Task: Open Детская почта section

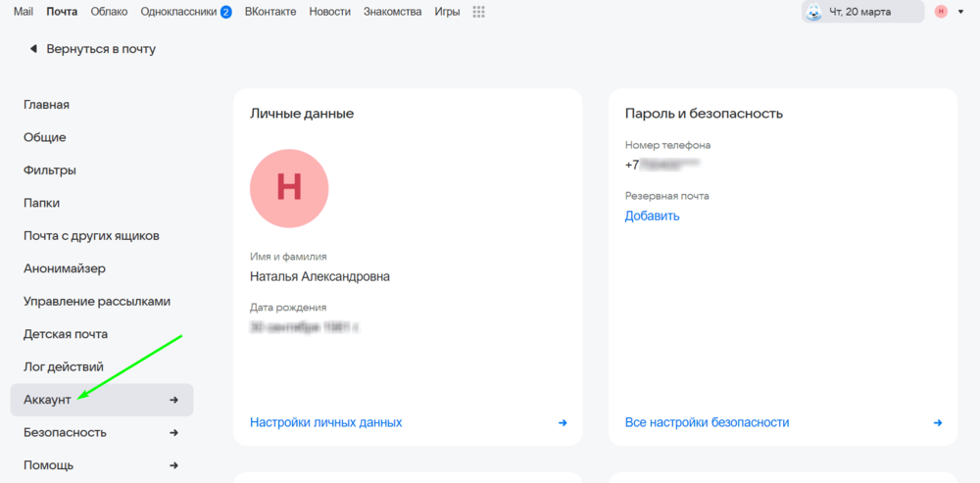Action: point(66,334)
